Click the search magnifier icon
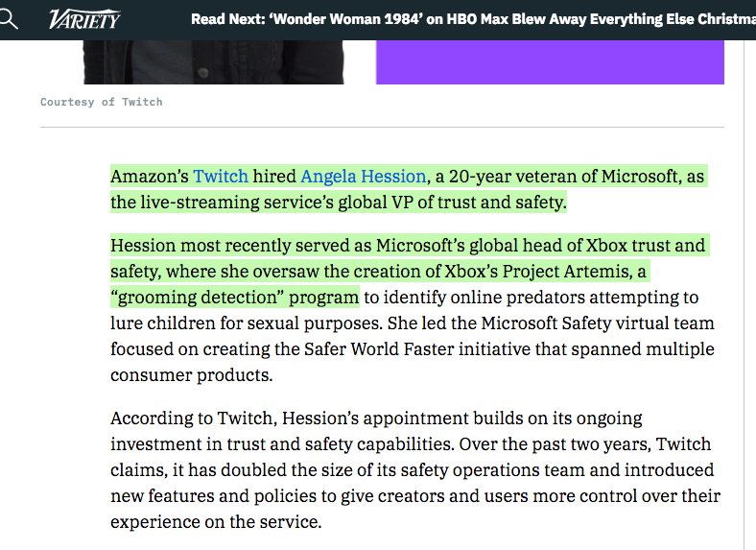The height and width of the screenshot is (550, 756). point(8,18)
